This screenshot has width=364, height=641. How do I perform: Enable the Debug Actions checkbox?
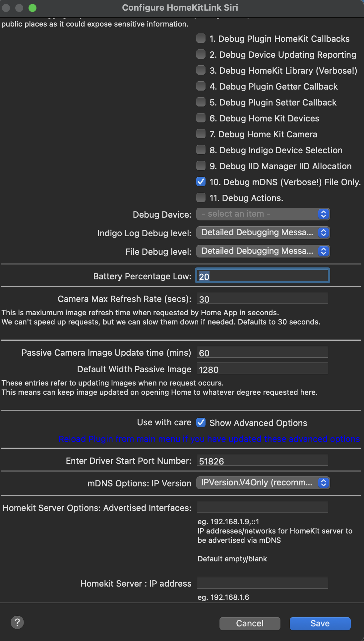click(x=201, y=198)
